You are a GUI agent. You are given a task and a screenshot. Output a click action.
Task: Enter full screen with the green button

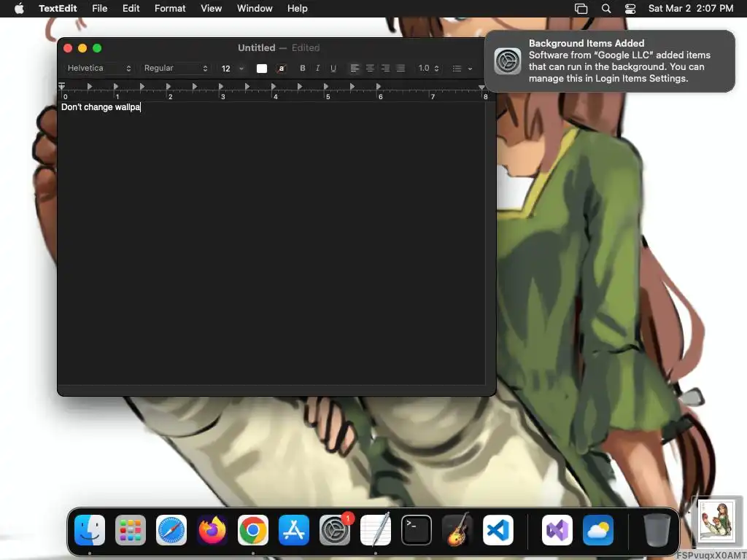[97, 48]
